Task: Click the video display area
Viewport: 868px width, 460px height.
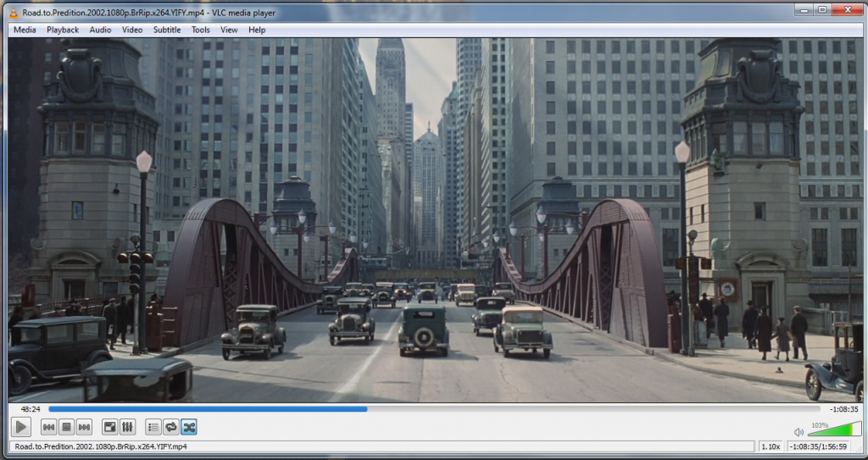Action: click(435, 219)
